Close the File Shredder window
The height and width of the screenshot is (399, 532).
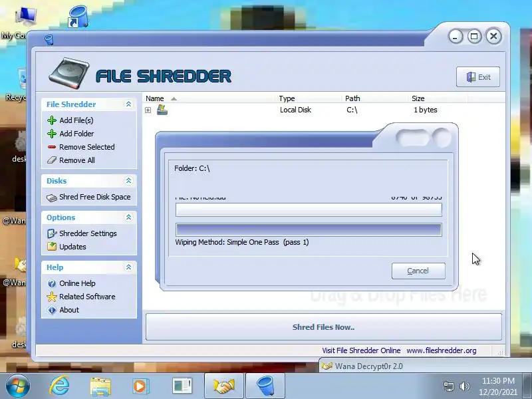point(493,37)
